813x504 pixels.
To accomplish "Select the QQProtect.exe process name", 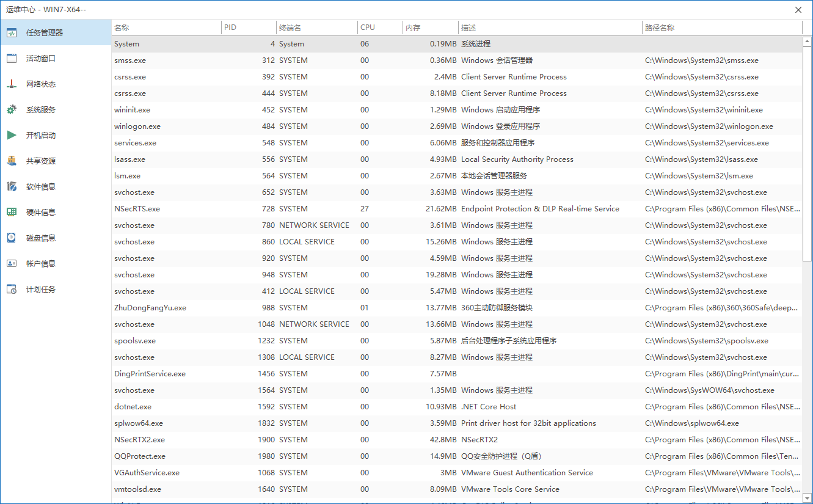I will point(140,456).
